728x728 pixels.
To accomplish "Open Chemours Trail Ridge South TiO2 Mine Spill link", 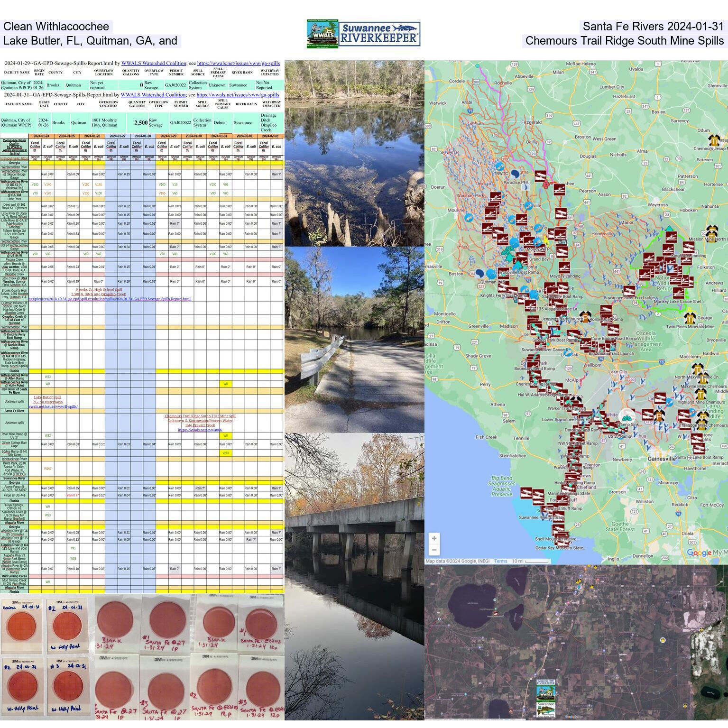I will pos(201,416).
